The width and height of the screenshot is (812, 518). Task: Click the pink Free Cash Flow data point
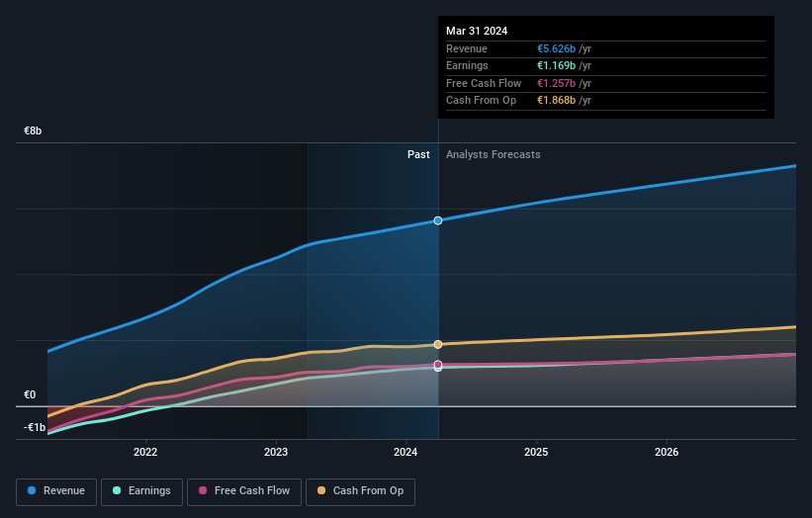(x=438, y=365)
